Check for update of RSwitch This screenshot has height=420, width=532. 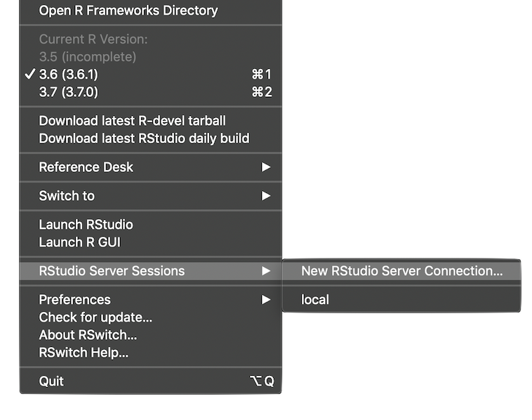(x=95, y=317)
